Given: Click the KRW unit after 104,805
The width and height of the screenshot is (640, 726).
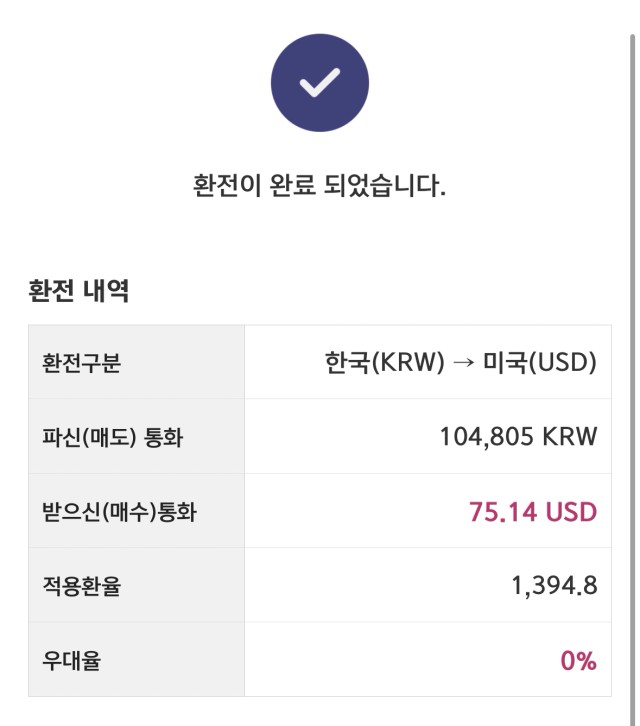Looking at the screenshot, I should (570, 437).
